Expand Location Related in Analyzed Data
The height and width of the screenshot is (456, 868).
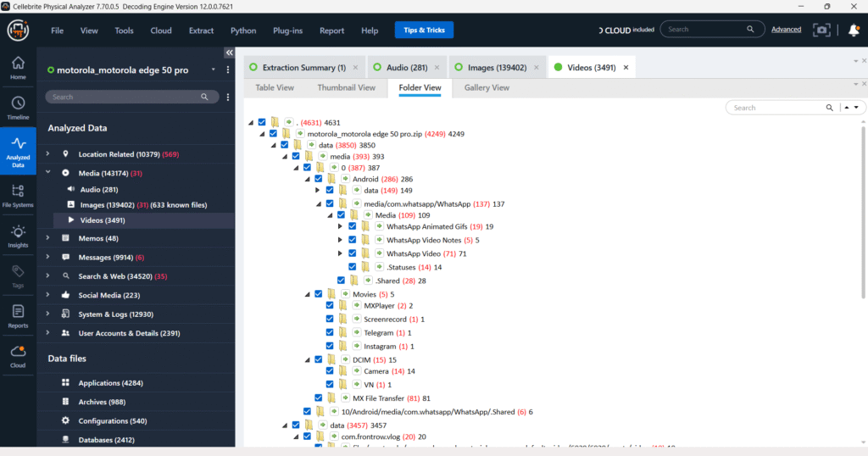47,154
